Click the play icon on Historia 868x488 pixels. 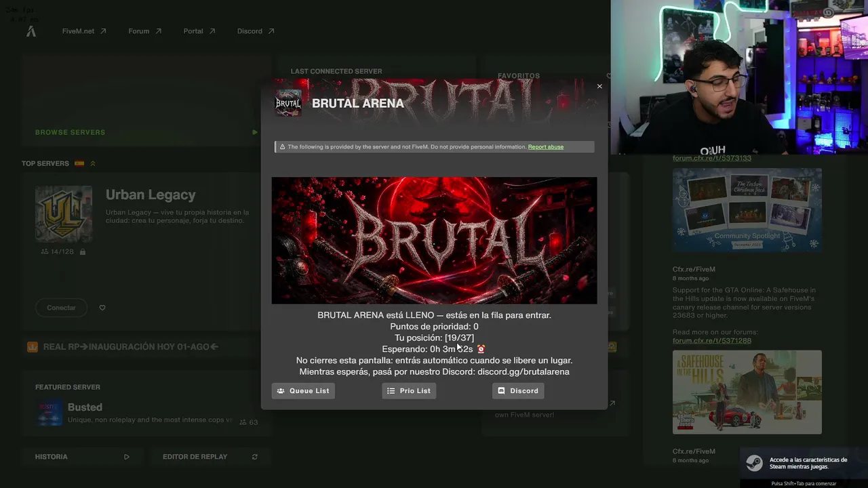[x=126, y=457]
